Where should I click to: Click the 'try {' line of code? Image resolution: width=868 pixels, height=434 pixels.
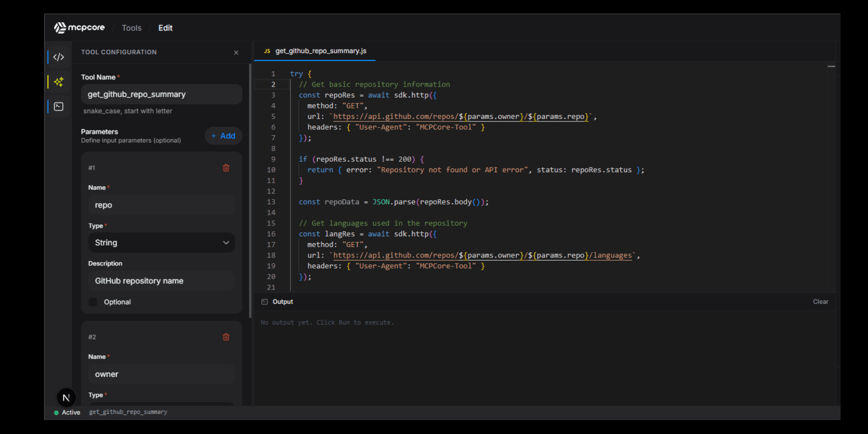click(301, 74)
